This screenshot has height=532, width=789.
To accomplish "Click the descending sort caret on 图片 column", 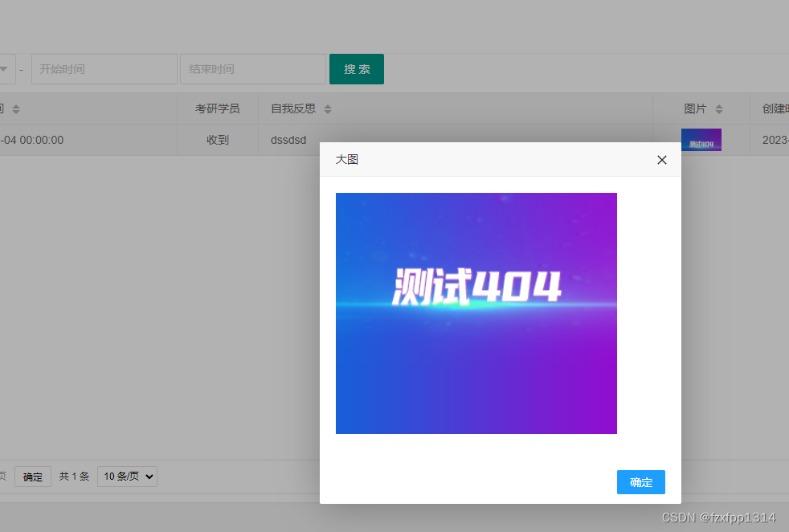I will point(719,111).
